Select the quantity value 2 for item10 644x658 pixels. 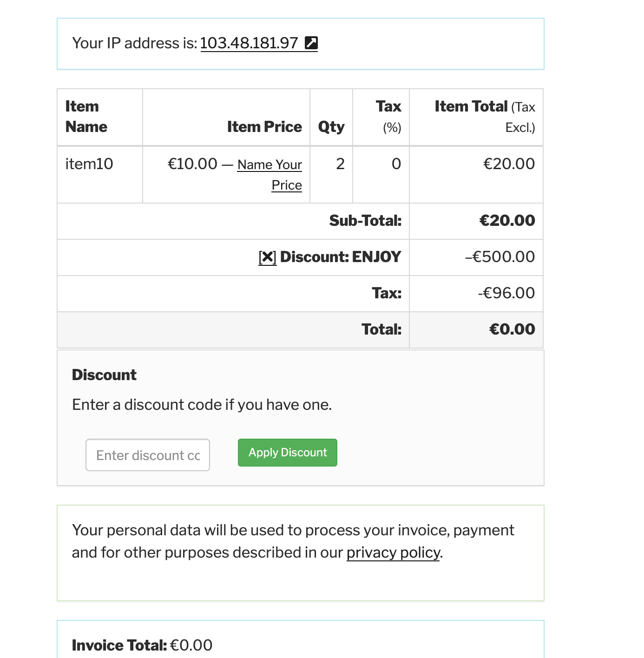[x=340, y=164]
